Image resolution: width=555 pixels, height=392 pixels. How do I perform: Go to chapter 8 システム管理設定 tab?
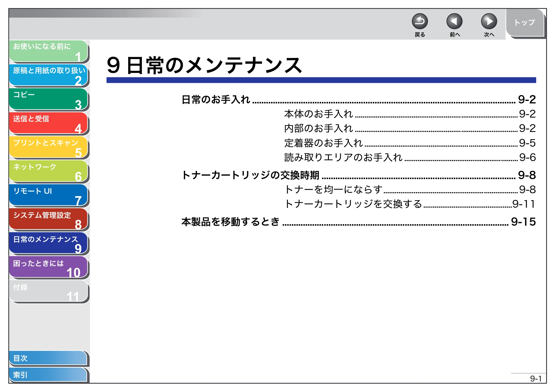pos(49,219)
